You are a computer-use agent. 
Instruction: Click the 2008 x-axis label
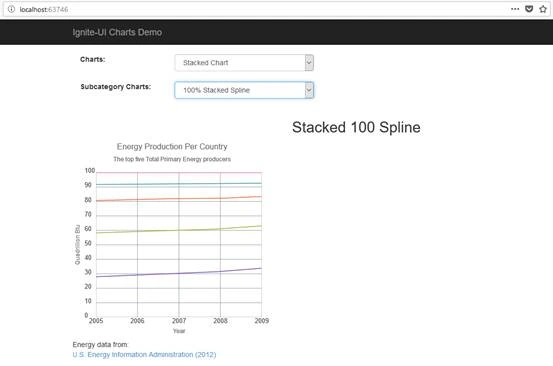pyautogui.click(x=220, y=321)
